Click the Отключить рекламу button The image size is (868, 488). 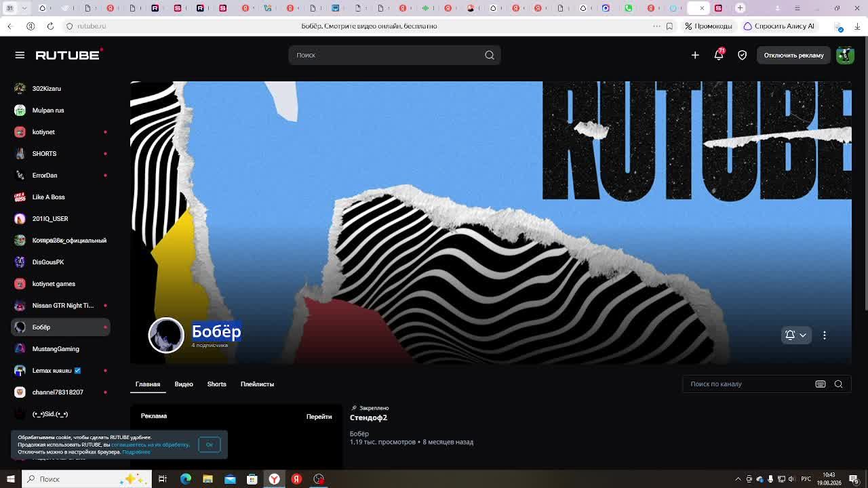793,55
